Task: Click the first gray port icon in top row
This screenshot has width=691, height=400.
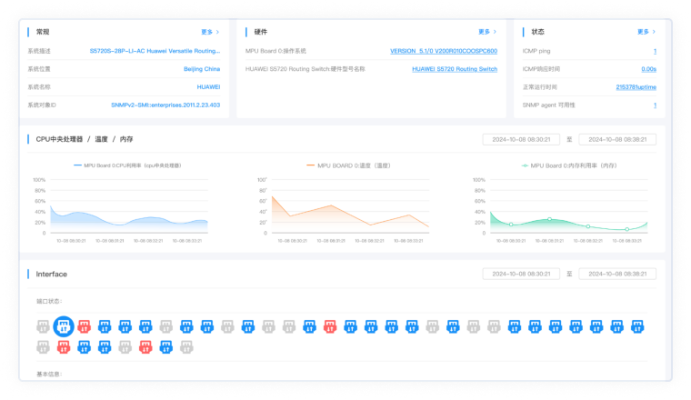Action: click(x=43, y=326)
